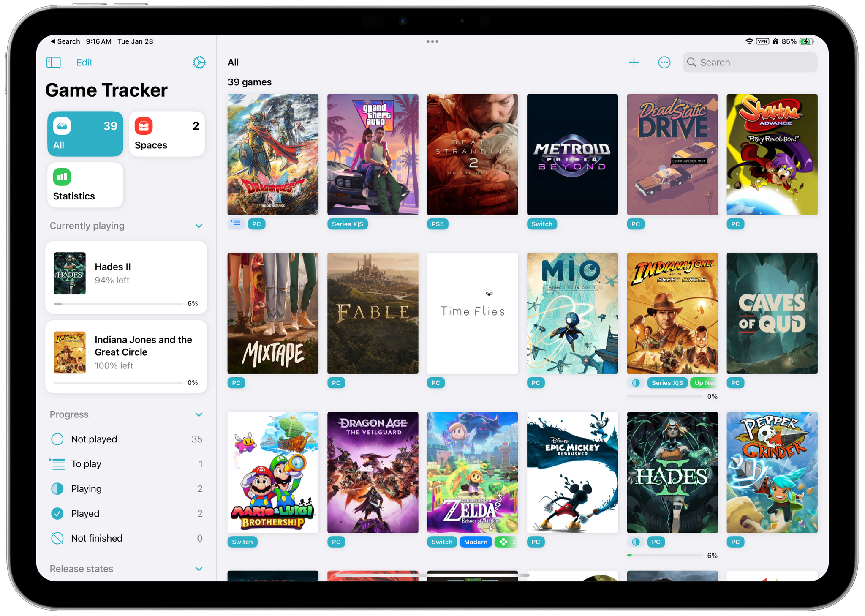Open Shantae Advance cover
This screenshot has height=616, width=865.
pos(772,155)
